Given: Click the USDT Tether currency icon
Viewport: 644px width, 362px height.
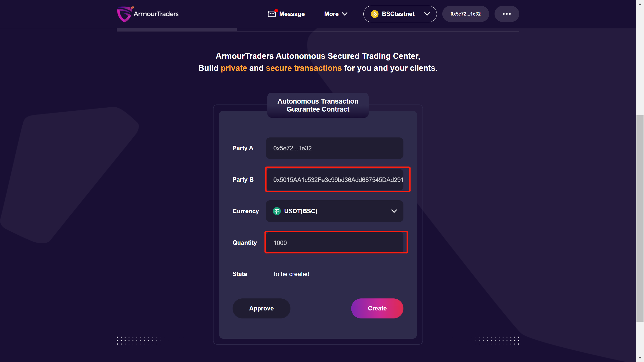Looking at the screenshot, I should click(277, 211).
